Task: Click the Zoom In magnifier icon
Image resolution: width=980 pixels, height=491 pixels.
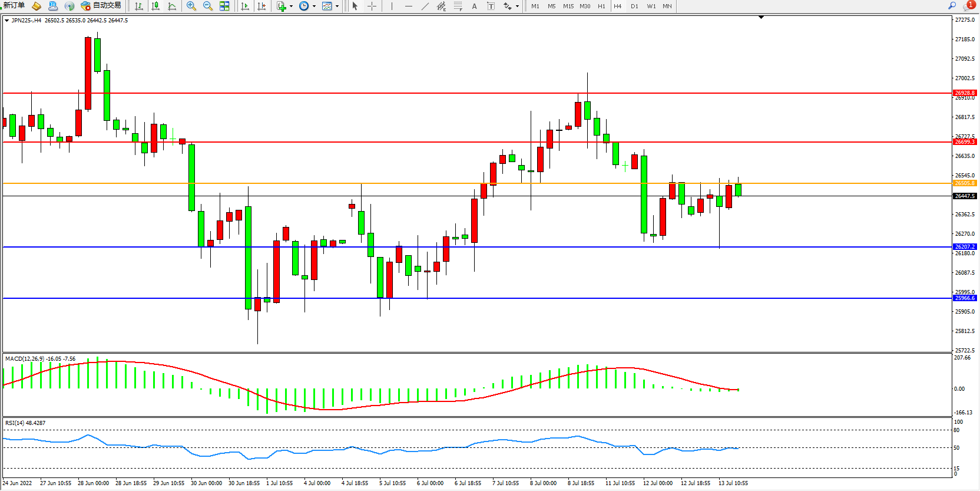Action: 191,6
